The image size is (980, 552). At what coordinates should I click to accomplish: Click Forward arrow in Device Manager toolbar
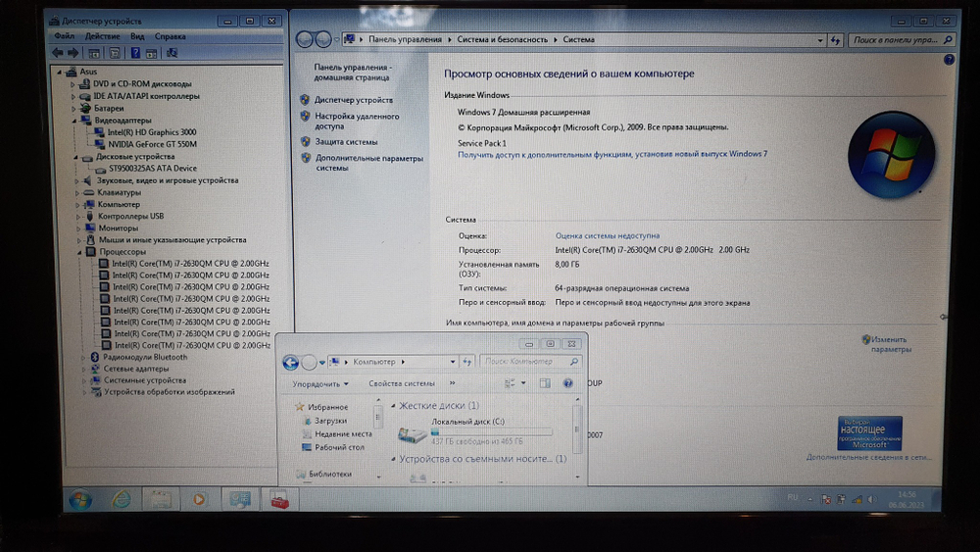73,53
